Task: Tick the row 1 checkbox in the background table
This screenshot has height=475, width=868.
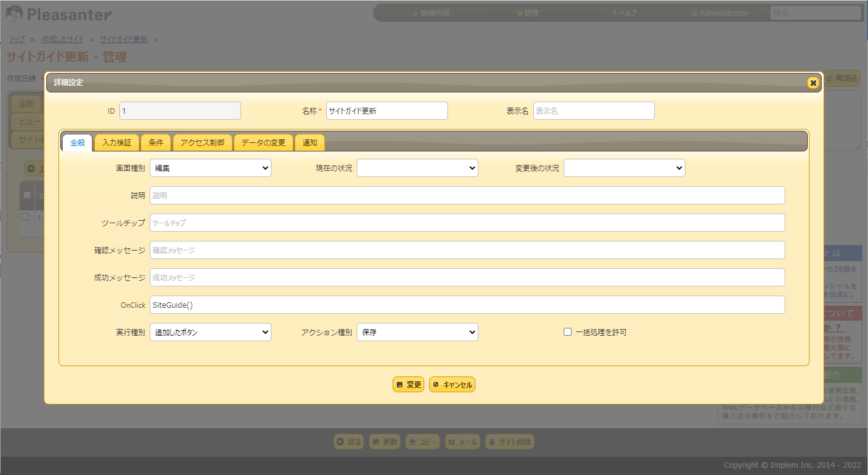Action: click(26, 217)
